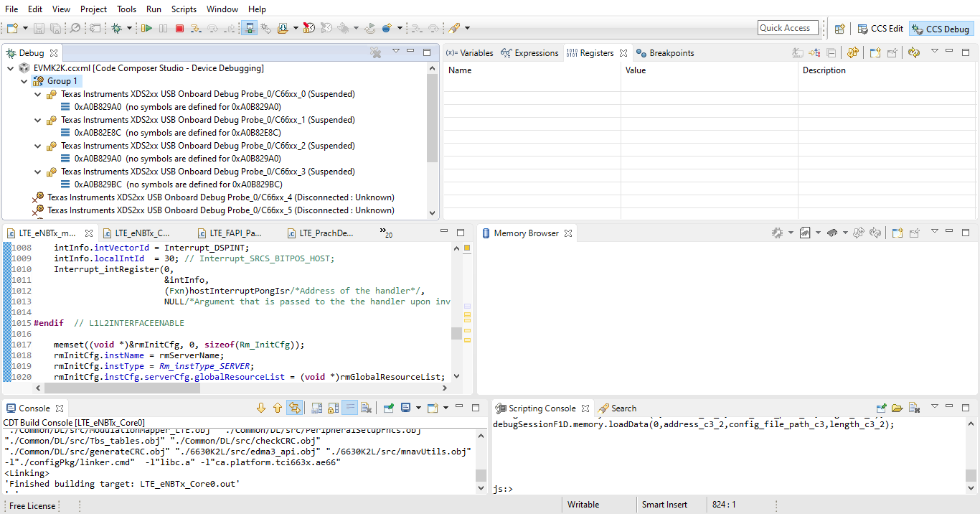Switch to the Breakpoints tab

click(x=666, y=53)
